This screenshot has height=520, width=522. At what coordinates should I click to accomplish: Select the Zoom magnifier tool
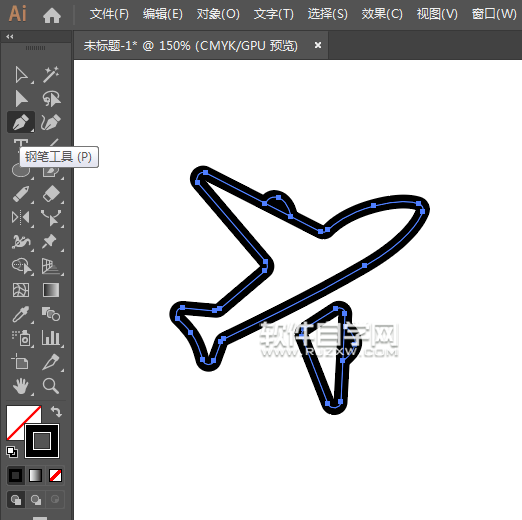(51, 386)
